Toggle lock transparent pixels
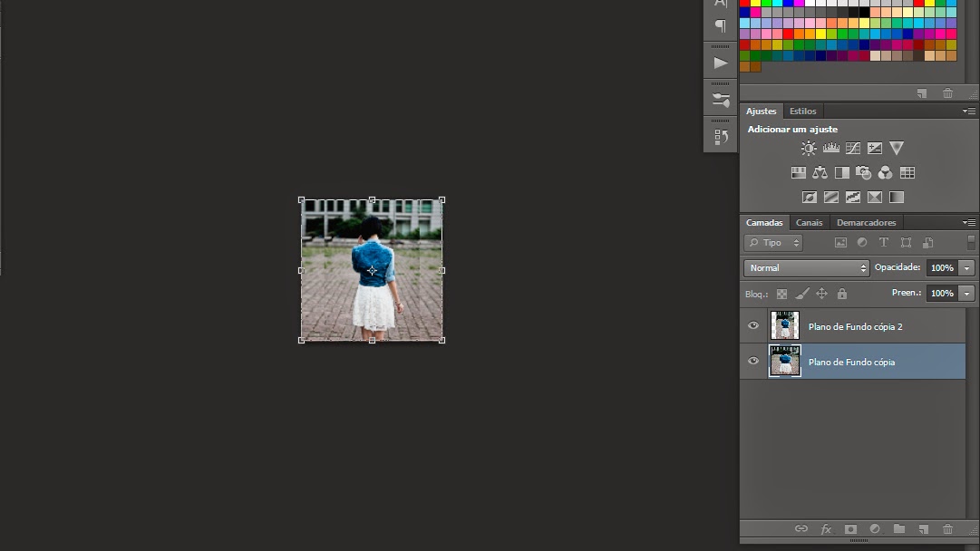 coord(781,294)
